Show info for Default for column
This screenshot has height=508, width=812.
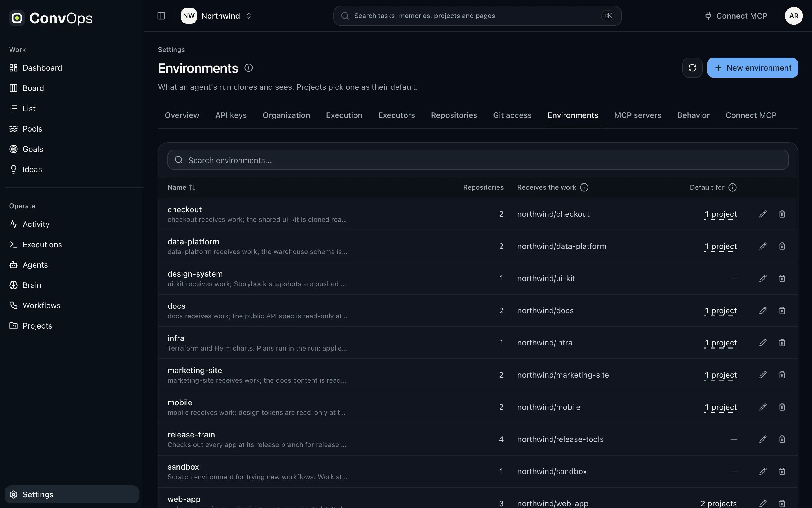[732, 187]
